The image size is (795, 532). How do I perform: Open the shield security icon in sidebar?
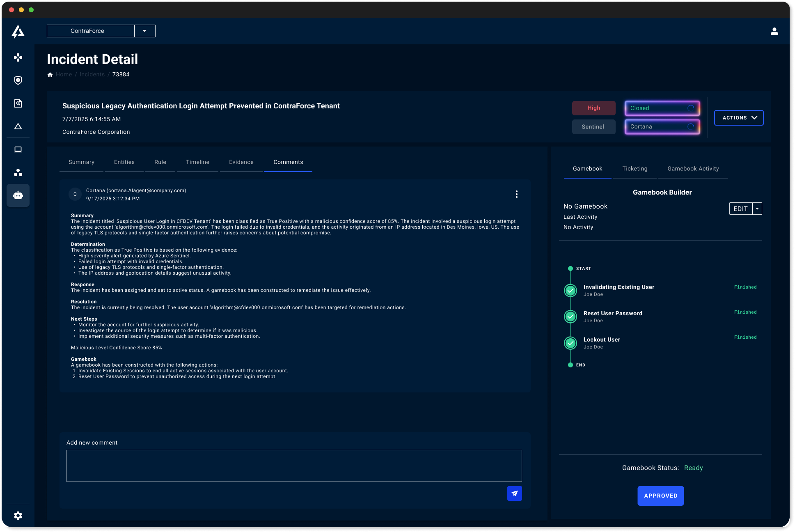click(18, 80)
